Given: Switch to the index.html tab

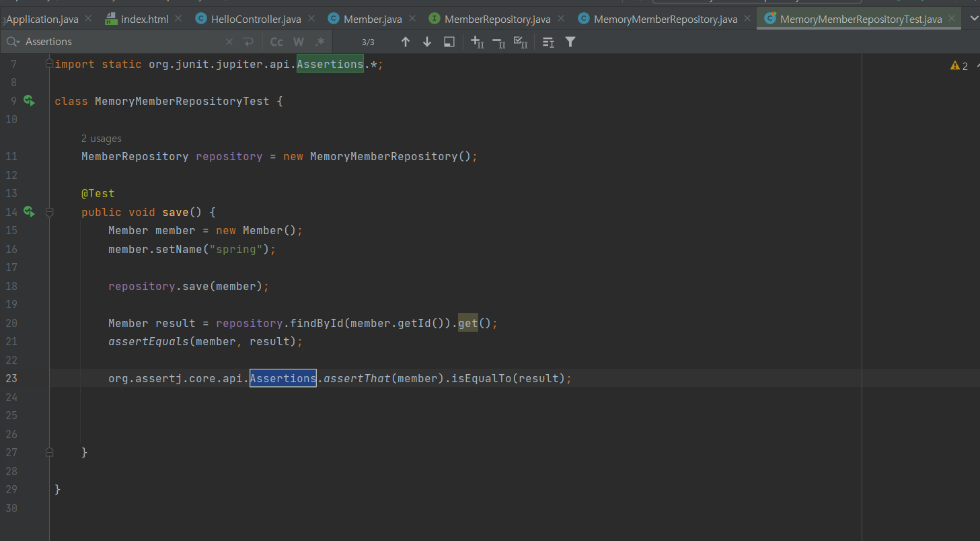Looking at the screenshot, I should [145, 19].
